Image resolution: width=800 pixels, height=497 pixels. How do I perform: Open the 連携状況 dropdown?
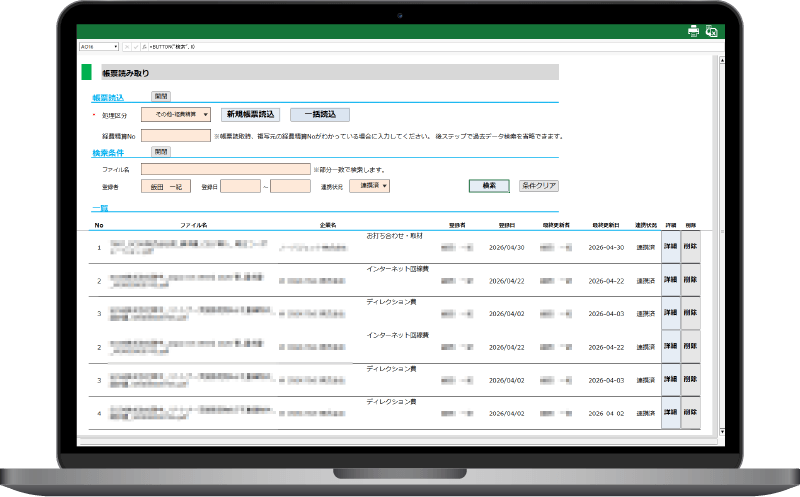pos(369,186)
